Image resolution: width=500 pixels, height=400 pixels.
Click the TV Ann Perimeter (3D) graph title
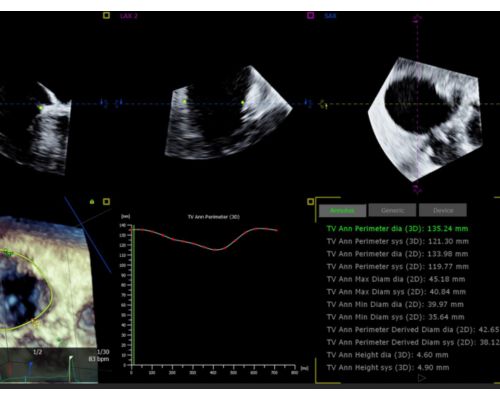[x=214, y=217]
